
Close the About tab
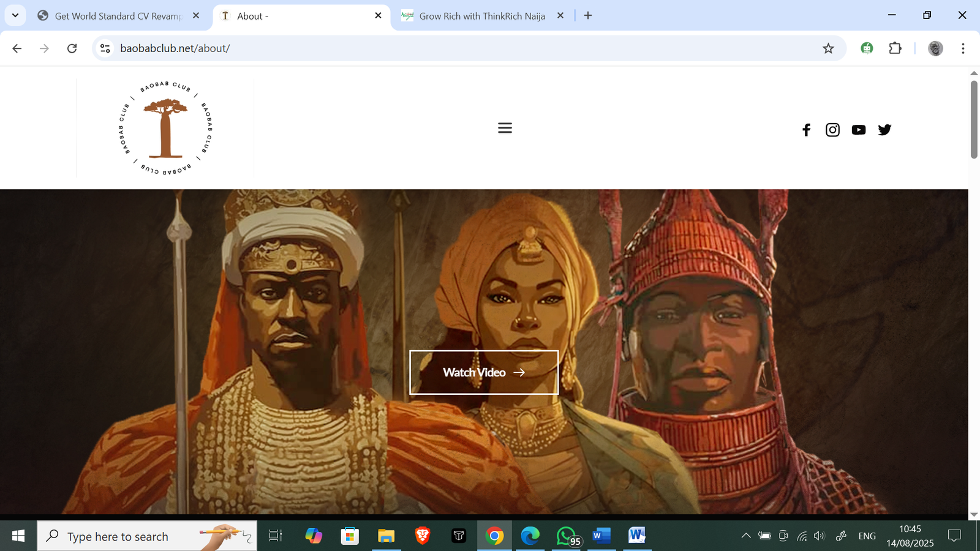(x=378, y=16)
